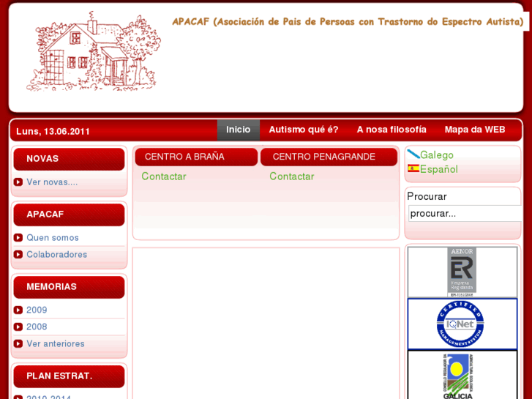This screenshot has height=399, width=532.
Task: Click arrow bullet beside Colaboradores
Action: (x=18, y=254)
